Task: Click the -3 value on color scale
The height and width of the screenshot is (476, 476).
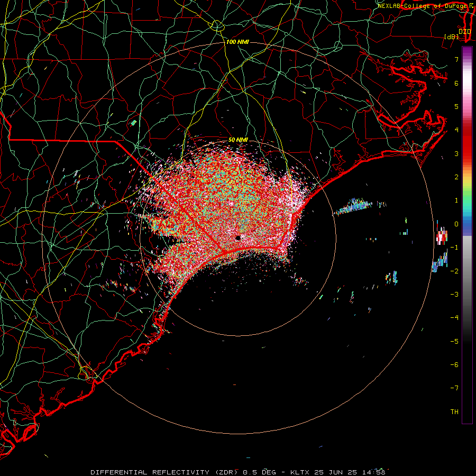Action: click(454, 295)
